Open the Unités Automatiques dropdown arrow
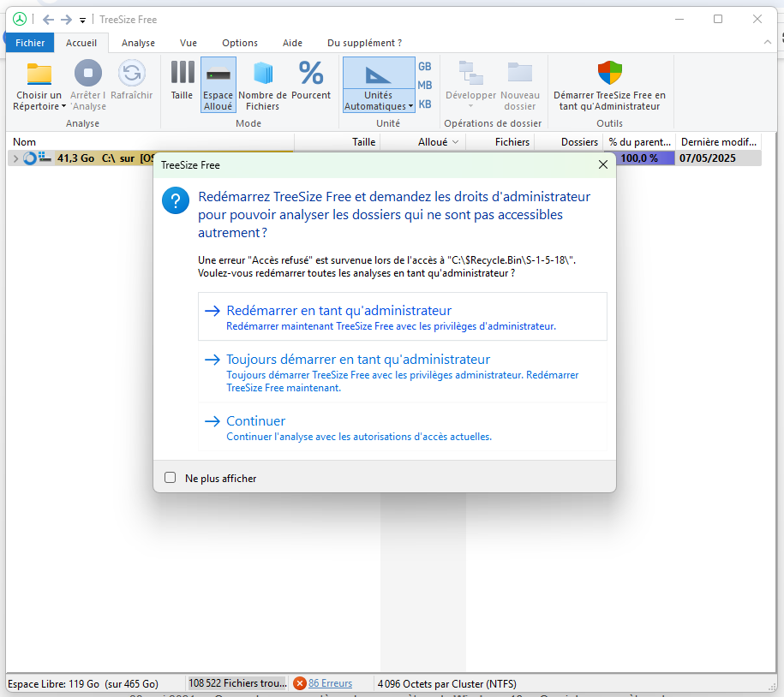 (410, 106)
